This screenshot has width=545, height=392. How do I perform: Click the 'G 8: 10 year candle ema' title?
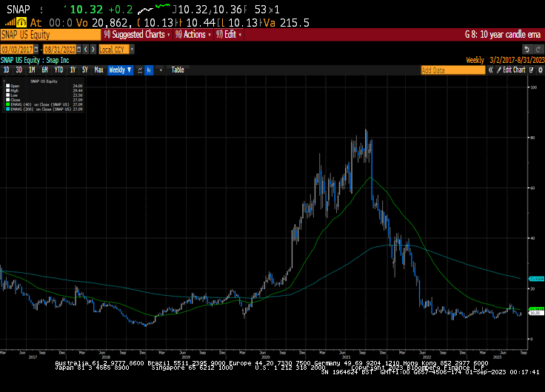[x=503, y=35]
